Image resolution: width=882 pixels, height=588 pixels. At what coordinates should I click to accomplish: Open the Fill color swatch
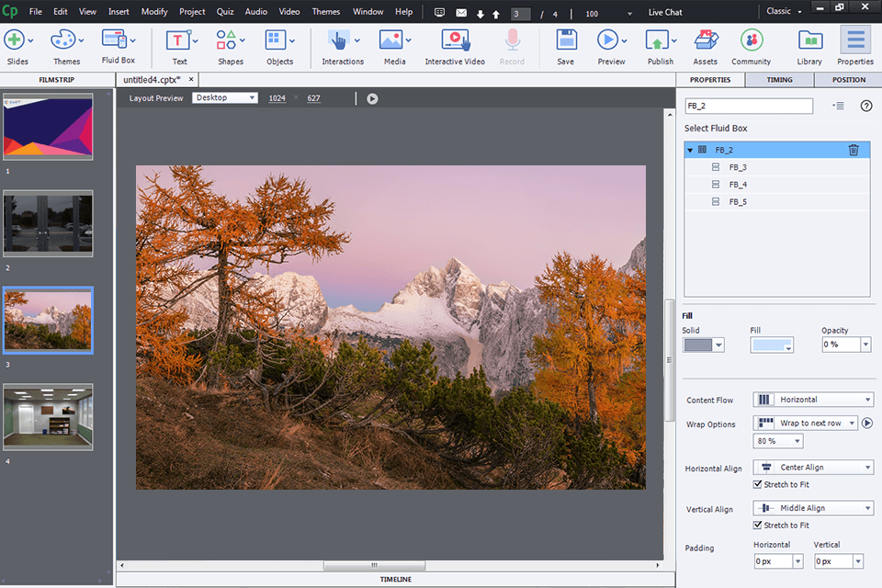[772, 345]
